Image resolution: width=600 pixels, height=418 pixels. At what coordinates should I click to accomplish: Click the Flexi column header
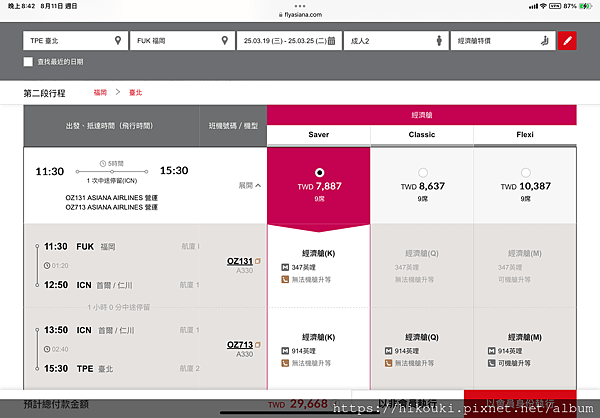525,135
